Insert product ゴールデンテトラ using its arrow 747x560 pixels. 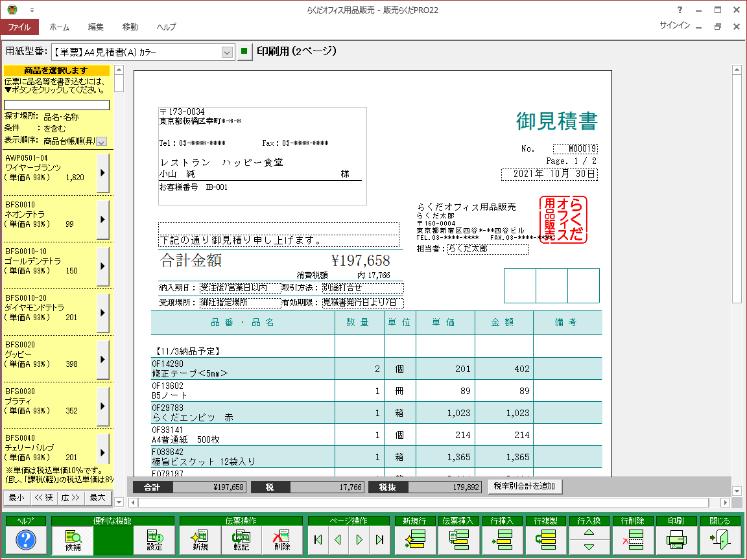click(102, 266)
